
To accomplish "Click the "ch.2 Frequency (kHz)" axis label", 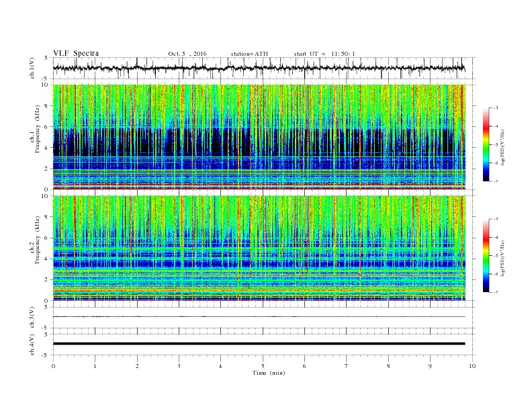I will 35,240.
